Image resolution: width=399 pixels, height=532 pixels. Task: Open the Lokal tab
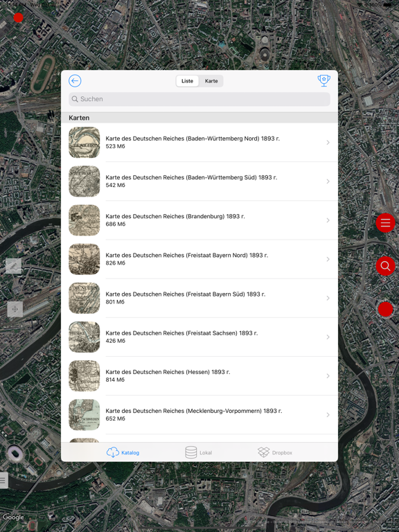pos(199,452)
